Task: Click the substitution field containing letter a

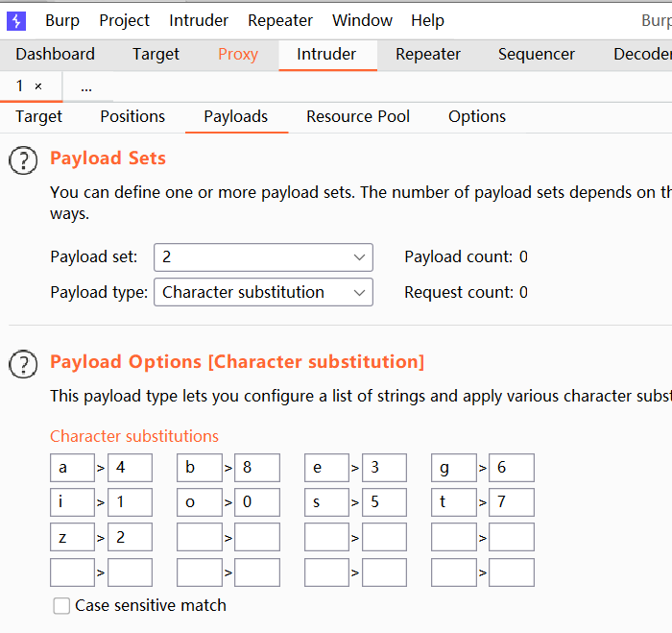Action: (72, 468)
